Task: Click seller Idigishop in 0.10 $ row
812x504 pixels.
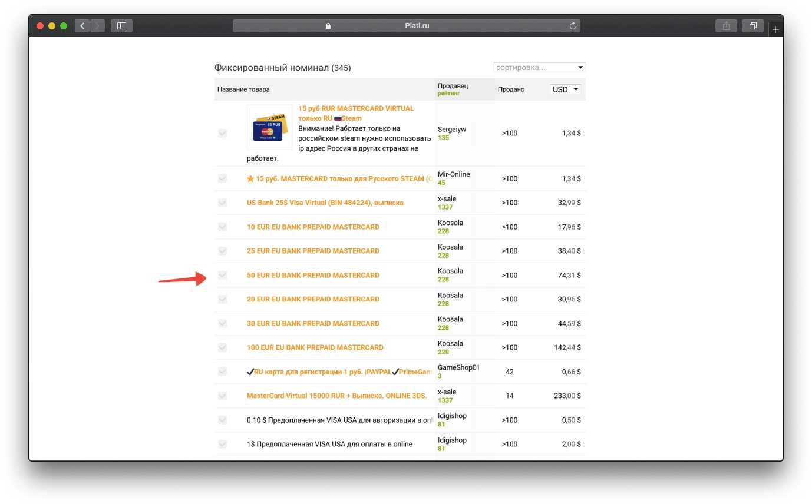Action: (x=452, y=416)
